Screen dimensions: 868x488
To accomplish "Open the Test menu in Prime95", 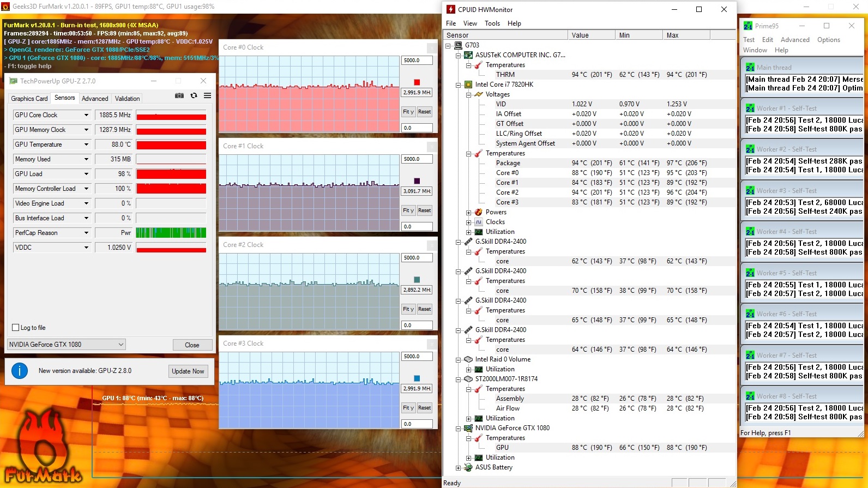I will click(x=749, y=40).
